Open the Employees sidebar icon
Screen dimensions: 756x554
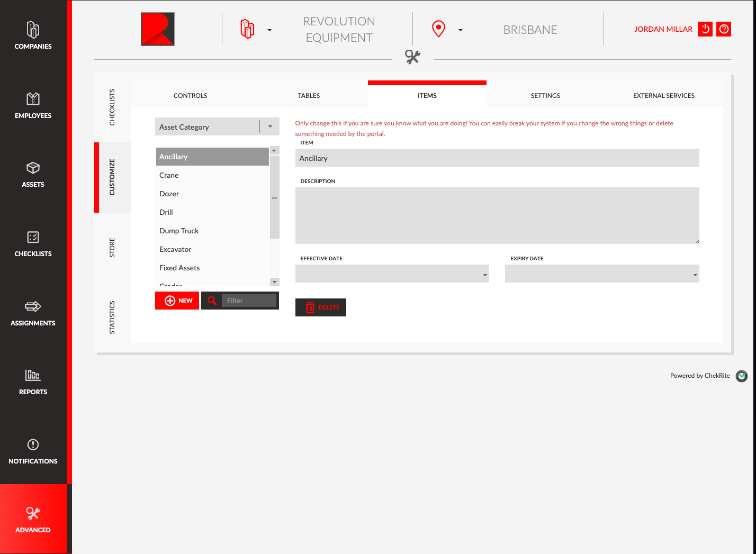click(33, 98)
